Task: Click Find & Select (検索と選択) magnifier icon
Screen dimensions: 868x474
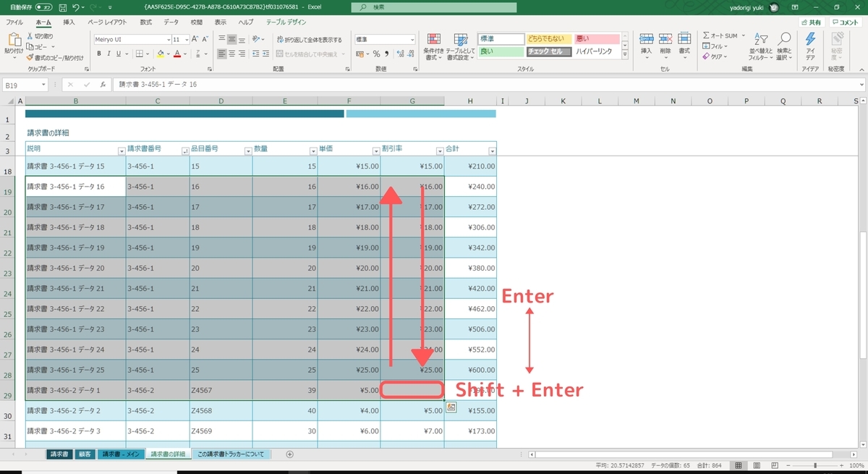Action: click(784, 38)
